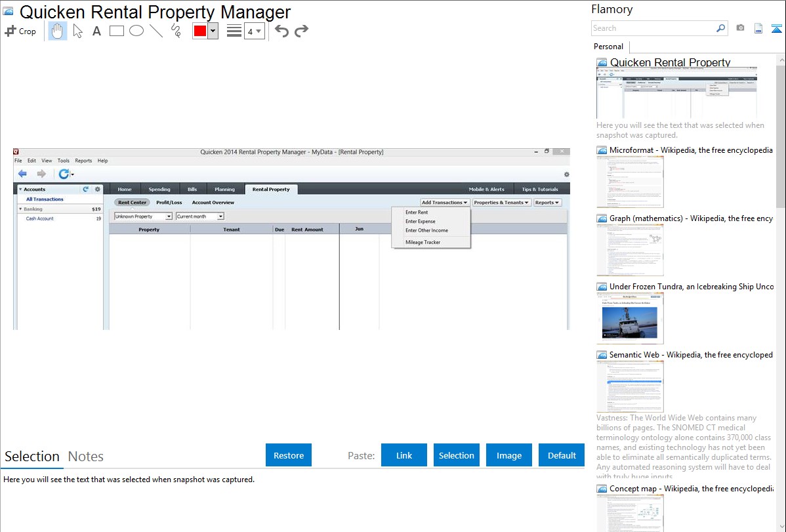Pick the ellipse shape tool
The image size is (786, 532).
click(136, 31)
